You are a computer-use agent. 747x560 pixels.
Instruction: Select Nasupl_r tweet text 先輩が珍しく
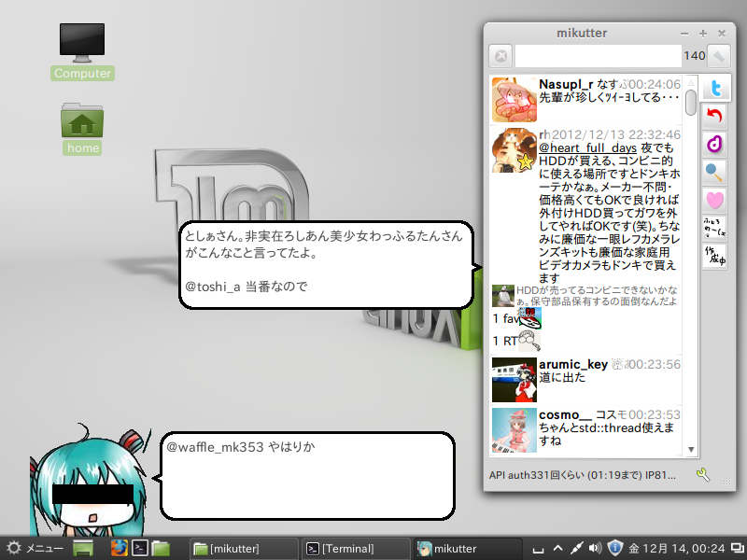pyautogui.click(x=609, y=97)
